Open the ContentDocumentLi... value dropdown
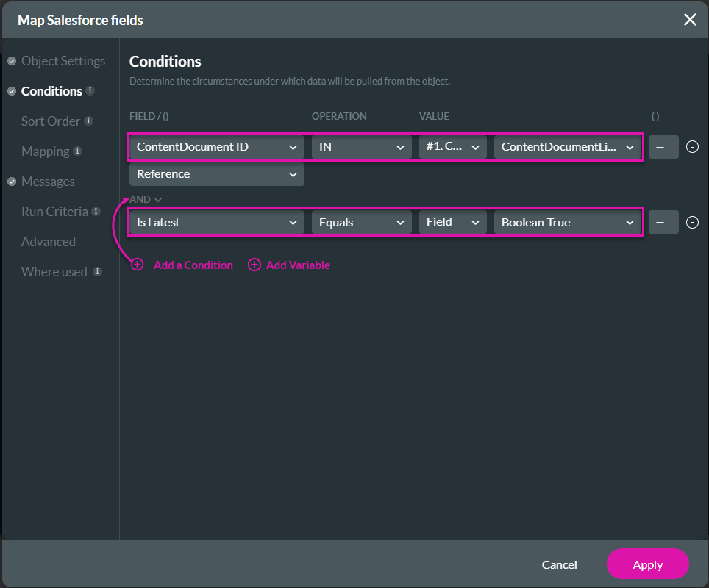This screenshot has height=588, width=709. pos(568,147)
